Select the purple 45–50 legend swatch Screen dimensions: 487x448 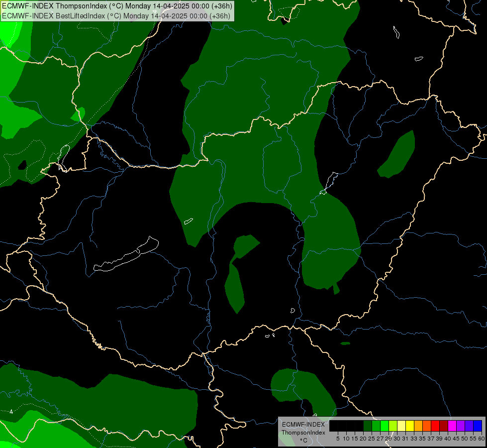coord(461,426)
